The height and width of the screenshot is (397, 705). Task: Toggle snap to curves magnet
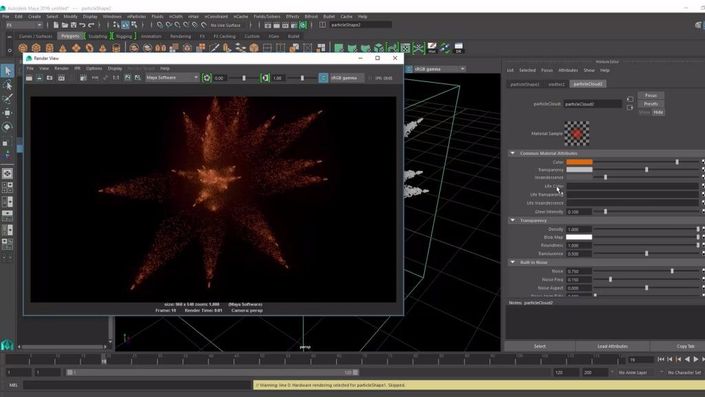coord(169,25)
